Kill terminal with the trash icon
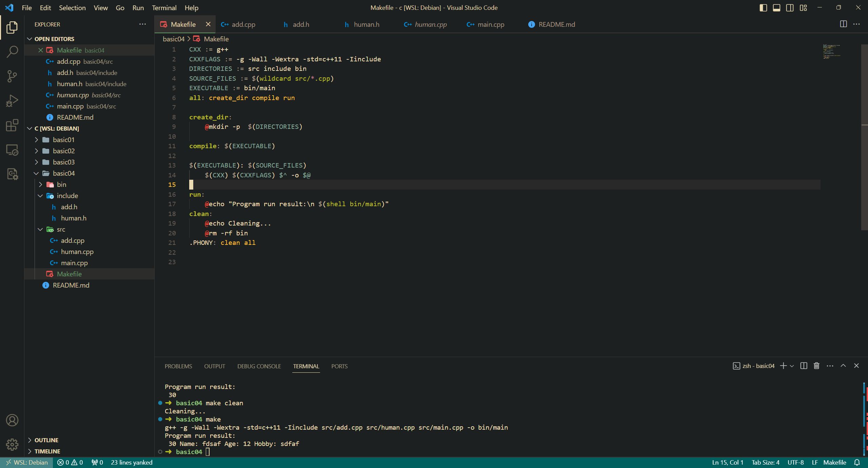The height and width of the screenshot is (468, 868). (816, 366)
